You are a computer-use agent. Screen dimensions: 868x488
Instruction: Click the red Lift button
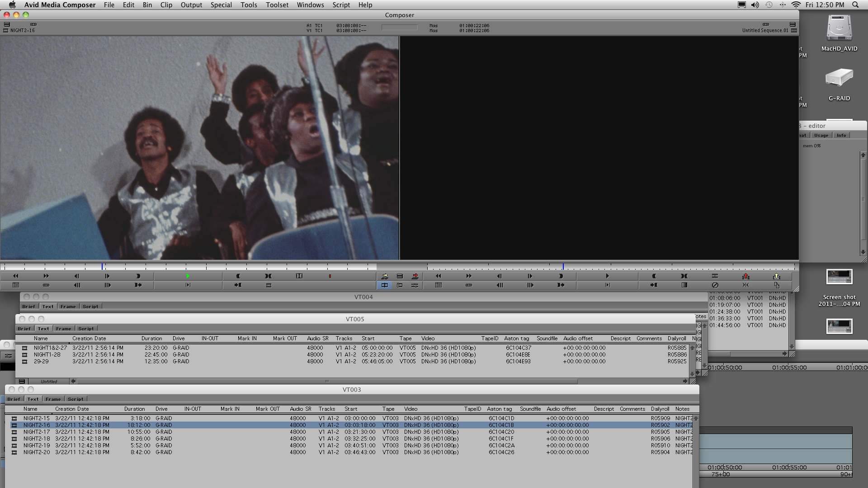point(745,276)
